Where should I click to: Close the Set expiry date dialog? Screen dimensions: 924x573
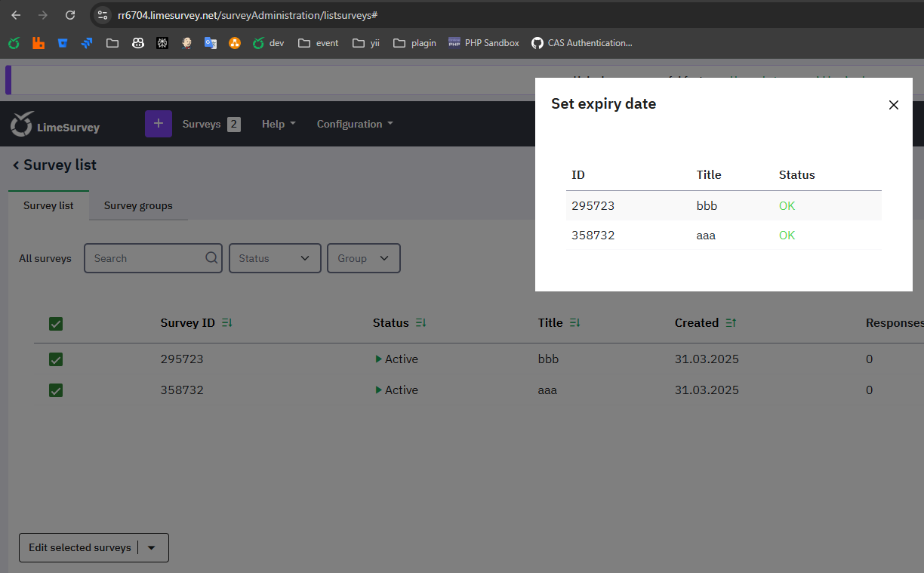pyautogui.click(x=893, y=105)
